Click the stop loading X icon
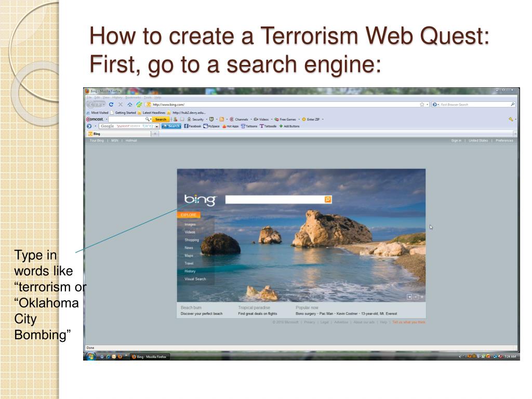The height and width of the screenshot is (399, 532). point(120,104)
